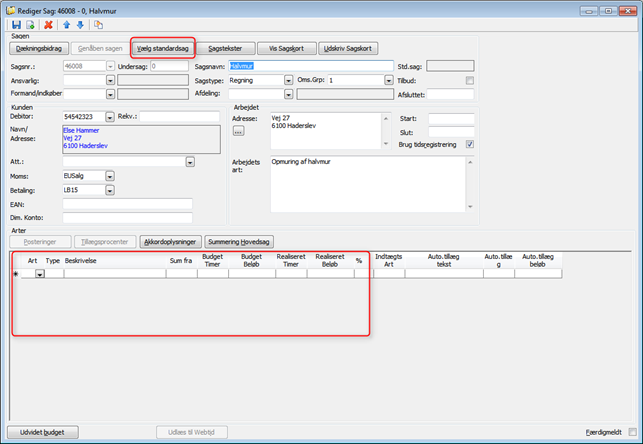The height and width of the screenshot is (444, 643).
Task: Go to previous record with up arrow
Action: tap(66, 24)
